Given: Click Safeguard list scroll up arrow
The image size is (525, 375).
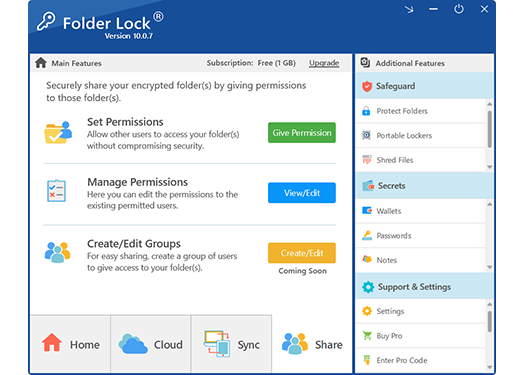Looking at the screenshot, I should click(x=490, y=104).
